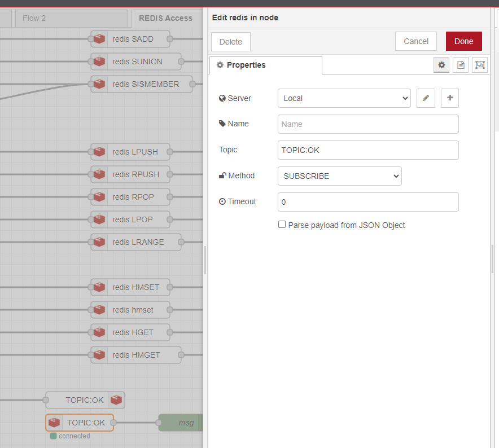Click the Delete button

tap(231, 42)
